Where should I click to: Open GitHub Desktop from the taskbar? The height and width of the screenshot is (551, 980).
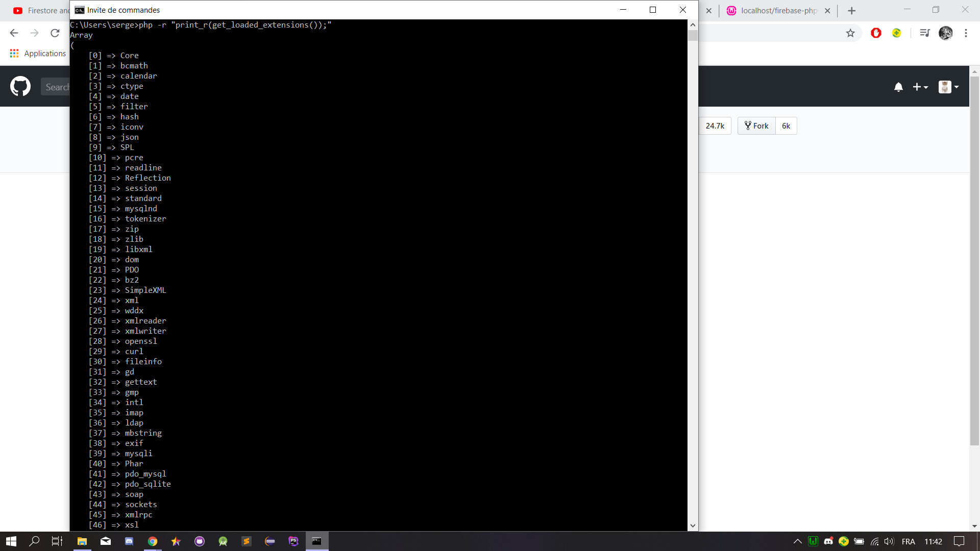[199, 541]
